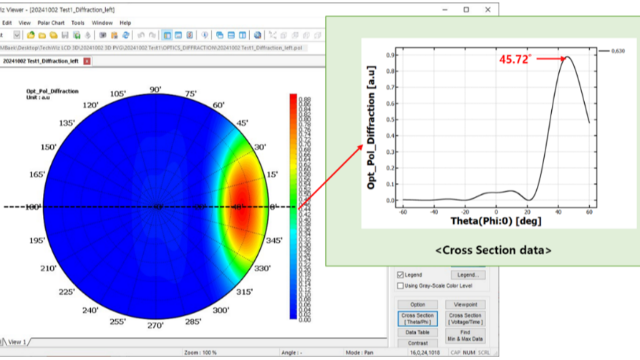Viewport: 640px width, 360px height.
Task: Click the Save All icon with green disk
Action: point(76,35)
